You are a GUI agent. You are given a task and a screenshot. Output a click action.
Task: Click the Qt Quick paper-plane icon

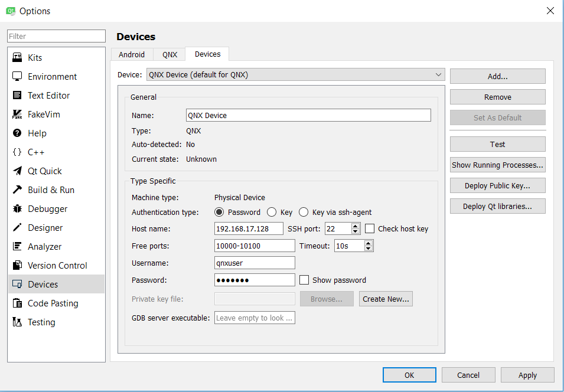(17, 171)
